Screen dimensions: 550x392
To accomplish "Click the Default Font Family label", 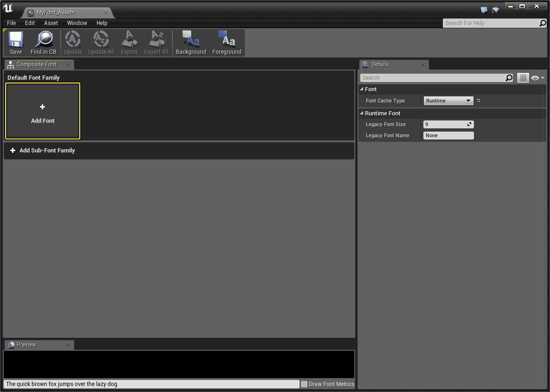I will [x=34, y=78].
